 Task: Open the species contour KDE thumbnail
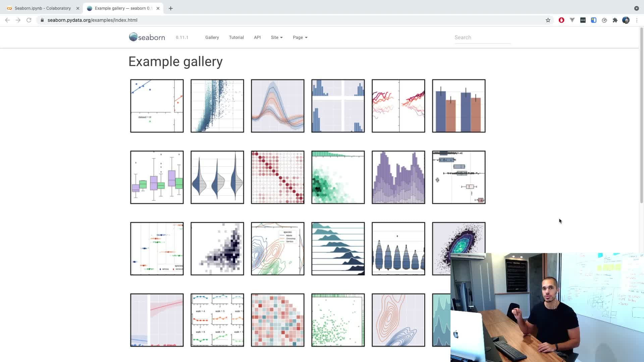click(x=278, y=249)
